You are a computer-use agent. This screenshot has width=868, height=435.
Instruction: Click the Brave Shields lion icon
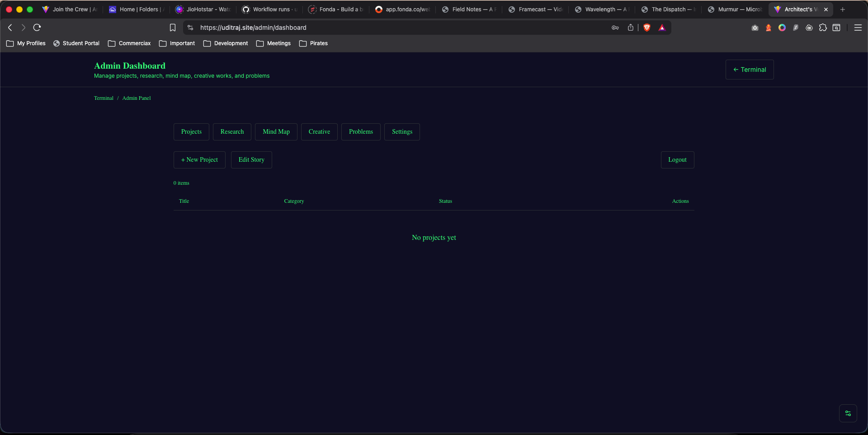pos(647,28)
